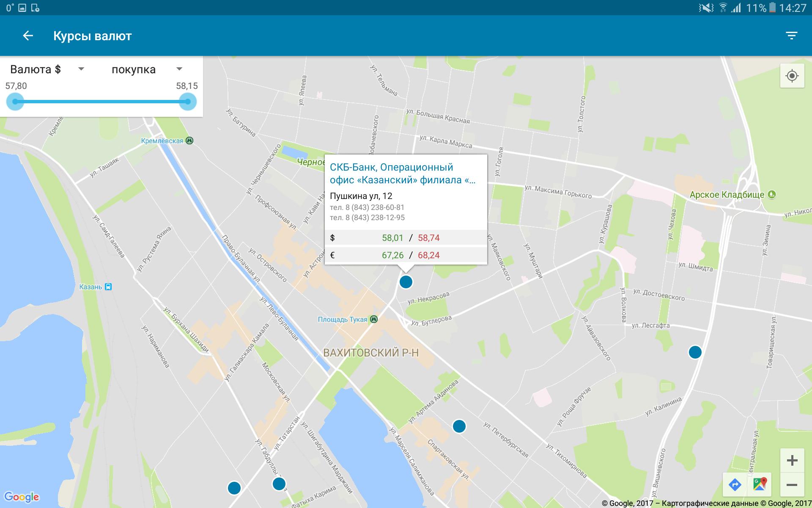Tap the phone number 8 (843) 238-60-81
Viewport: 812px width, 508px height.
(367, 207)
